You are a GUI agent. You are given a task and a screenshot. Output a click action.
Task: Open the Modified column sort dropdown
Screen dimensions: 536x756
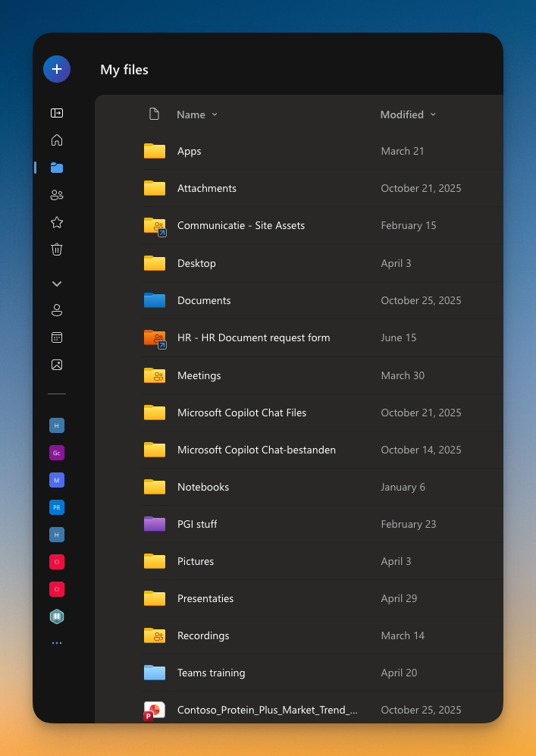point(409,114)
